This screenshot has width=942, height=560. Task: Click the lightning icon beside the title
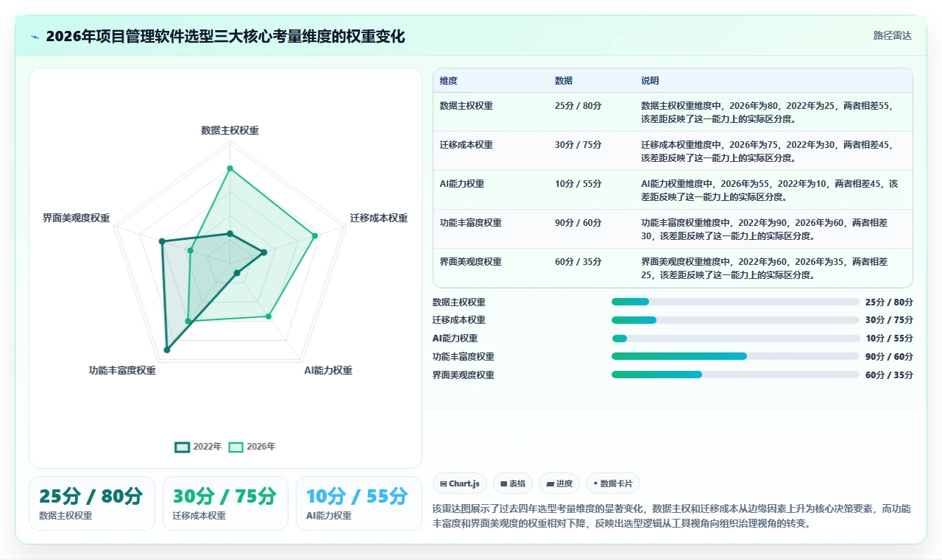35,37
